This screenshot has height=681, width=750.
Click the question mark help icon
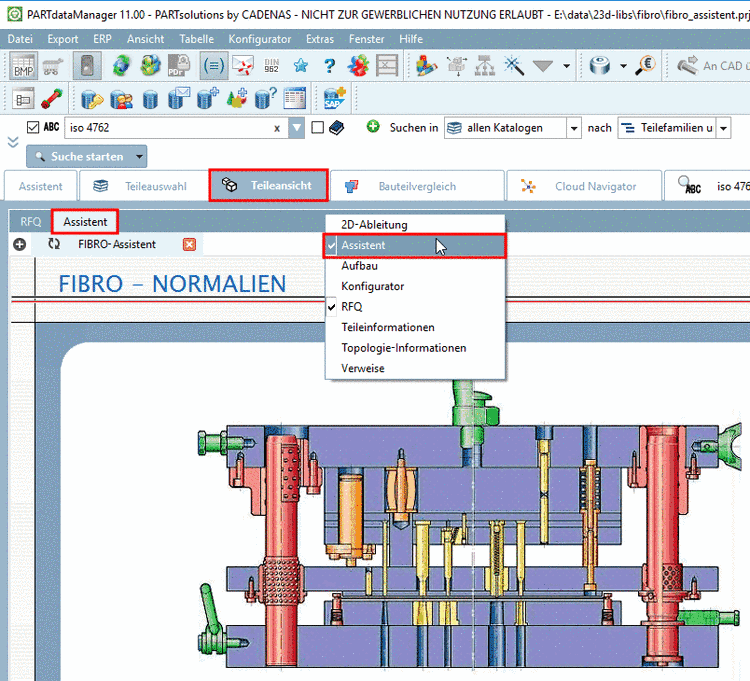(329, 66)
